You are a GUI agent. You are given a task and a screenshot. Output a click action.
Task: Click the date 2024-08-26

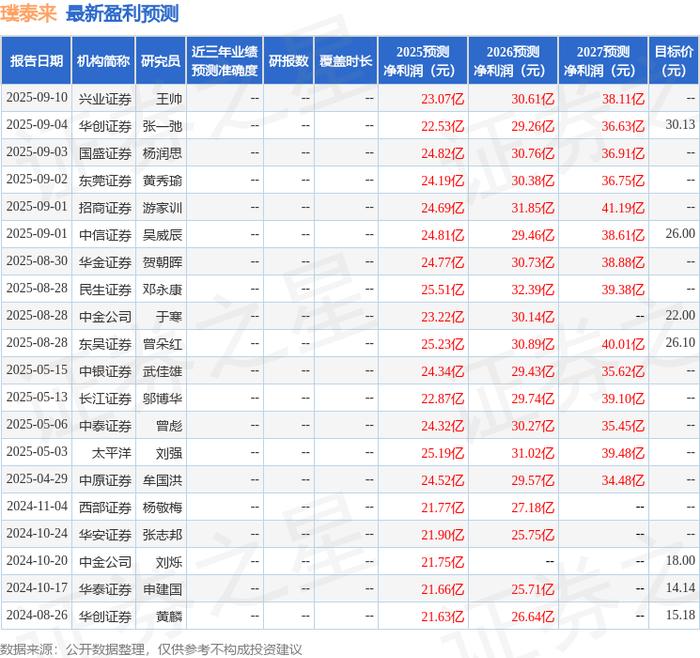(37, 615)
